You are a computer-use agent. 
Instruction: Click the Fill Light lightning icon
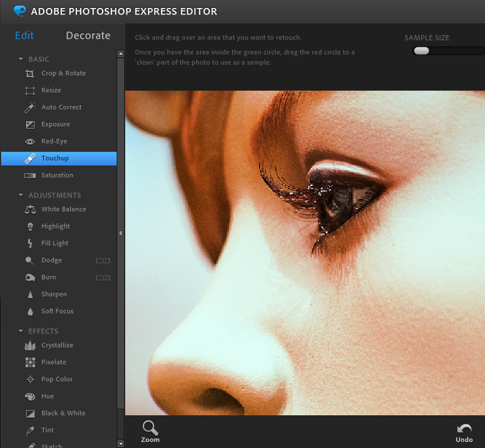click(30, 244)
